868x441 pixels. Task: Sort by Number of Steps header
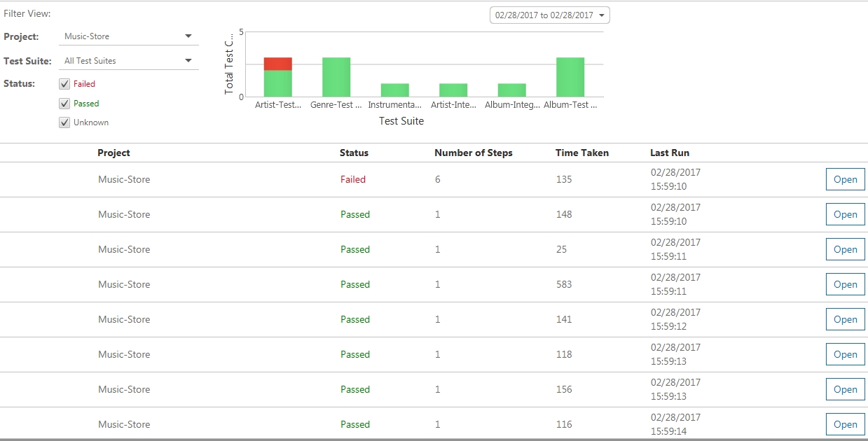pyautogui.click(x=473, y=153)
